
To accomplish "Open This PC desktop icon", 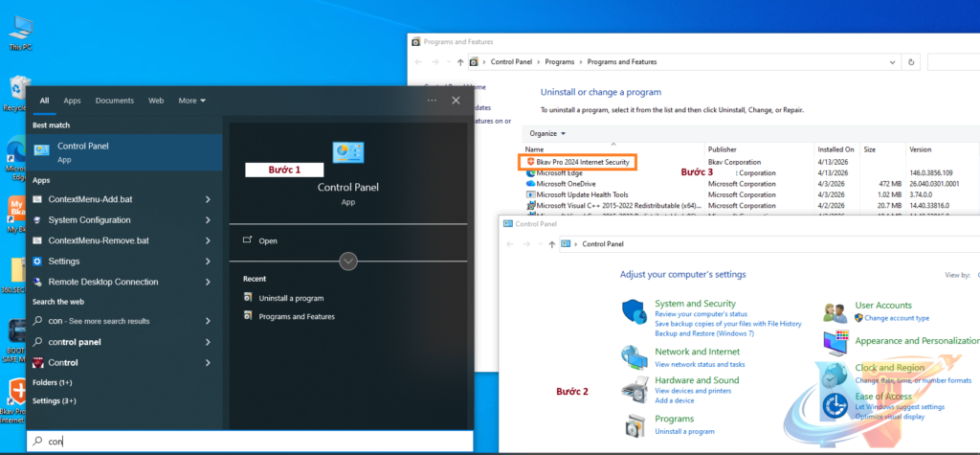I will (x=21, y=34).
